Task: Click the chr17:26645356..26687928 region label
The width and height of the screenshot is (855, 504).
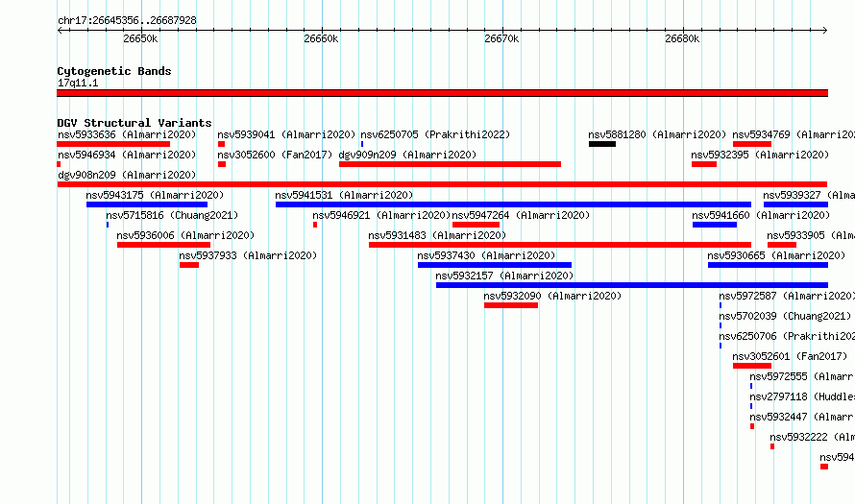Action: pyautogui.click(x=127, y=20)
